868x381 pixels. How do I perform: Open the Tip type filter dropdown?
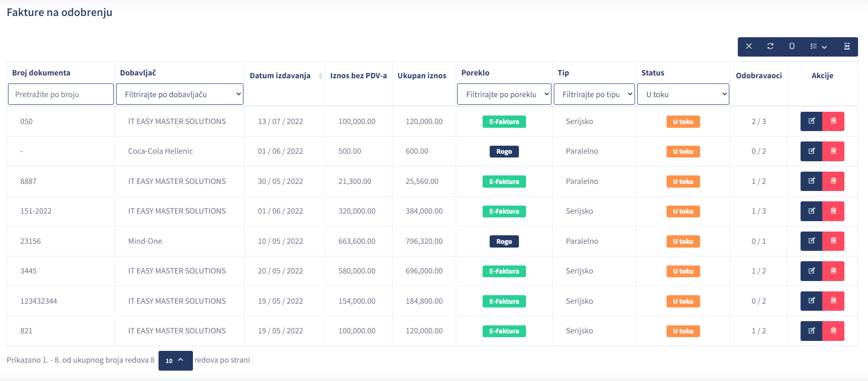[594, 94]
